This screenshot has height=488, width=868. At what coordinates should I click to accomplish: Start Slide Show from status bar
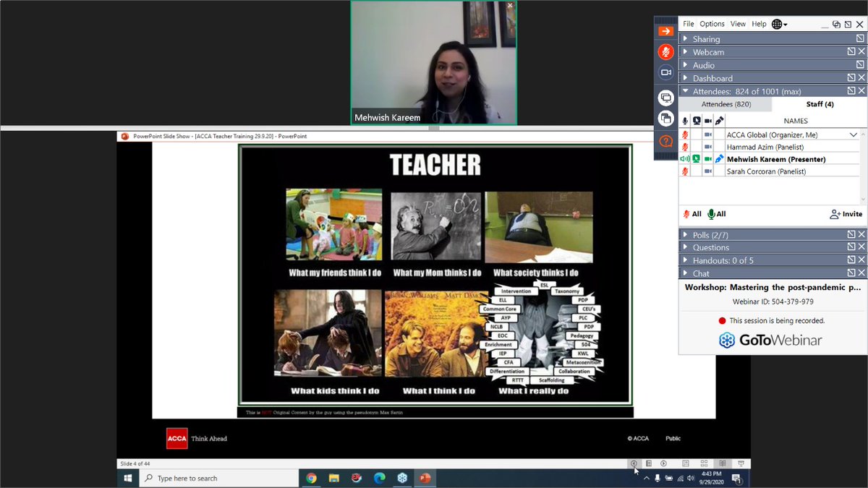[741, 463]
